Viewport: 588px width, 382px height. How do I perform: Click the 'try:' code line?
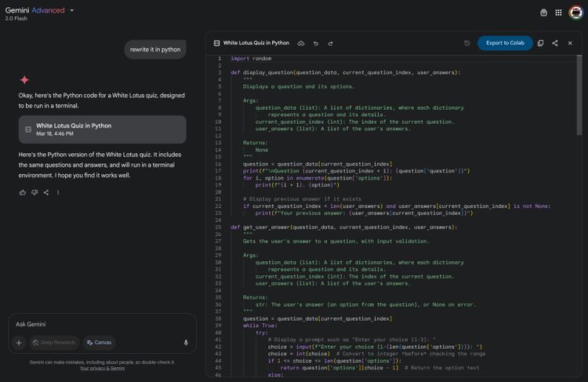point(262,333)
